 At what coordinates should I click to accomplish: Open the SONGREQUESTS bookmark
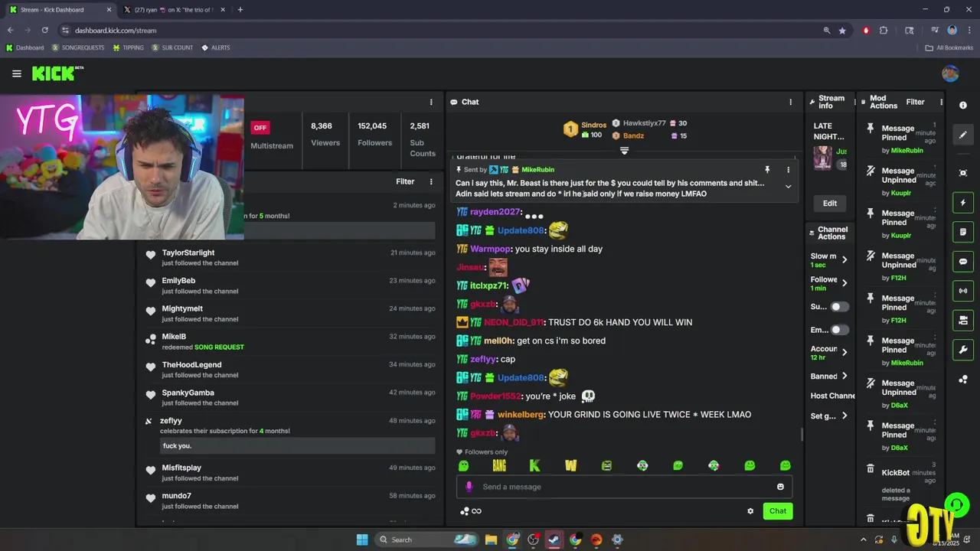tap(78, 47)
